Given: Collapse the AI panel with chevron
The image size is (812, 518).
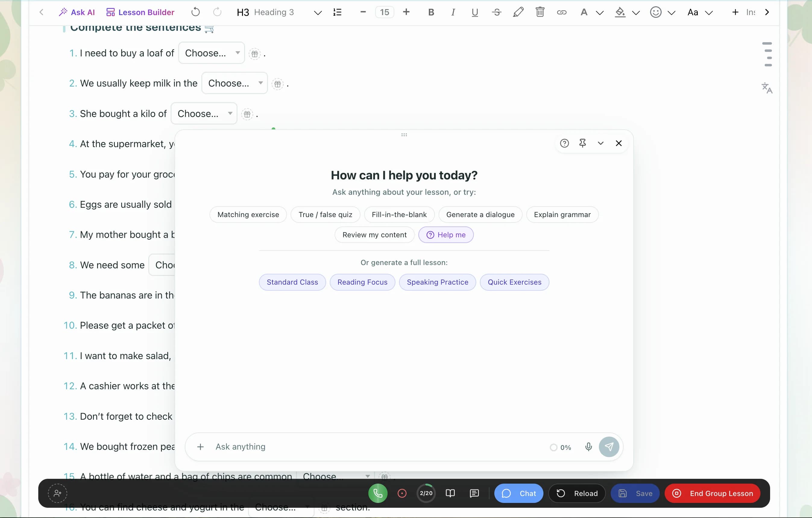Looking at the screenshot, I should 600,143.
